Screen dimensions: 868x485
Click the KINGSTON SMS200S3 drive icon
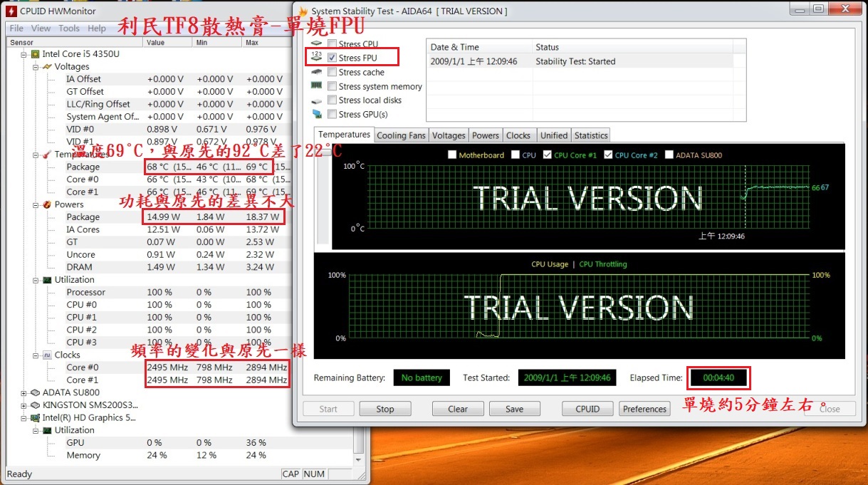35,405
